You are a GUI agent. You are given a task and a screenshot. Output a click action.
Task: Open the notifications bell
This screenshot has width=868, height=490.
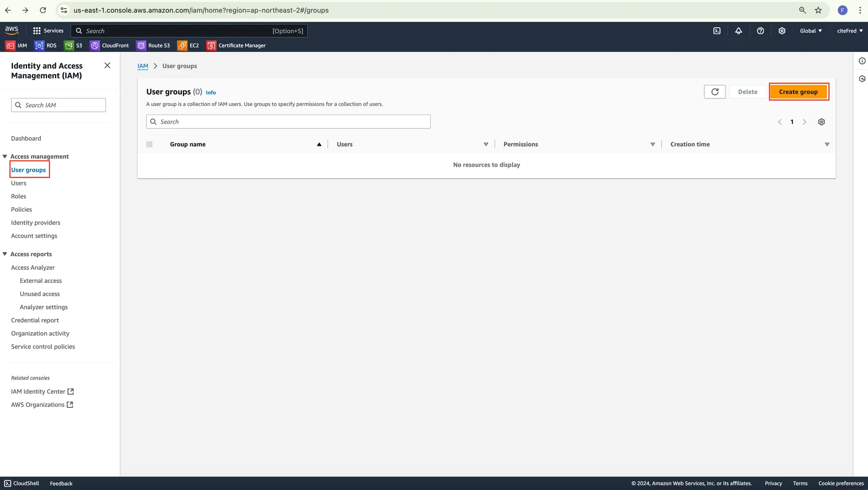pyautogui.click(x=738, y=31)
